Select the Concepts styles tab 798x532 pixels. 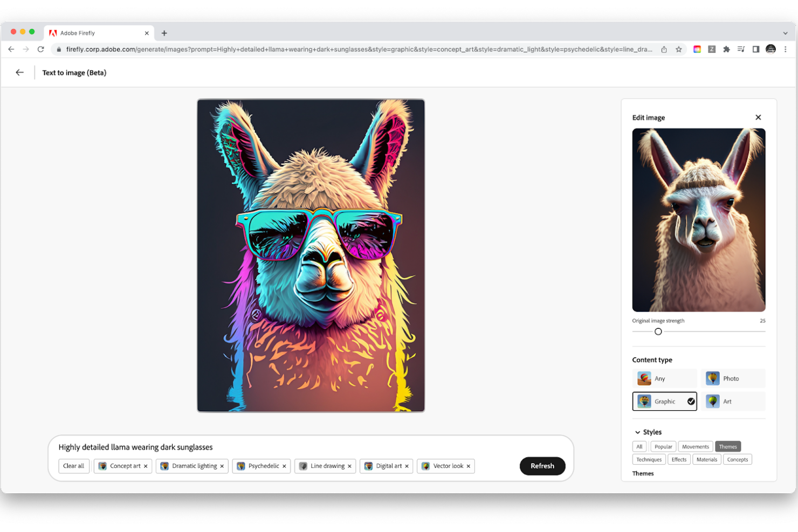738,460
